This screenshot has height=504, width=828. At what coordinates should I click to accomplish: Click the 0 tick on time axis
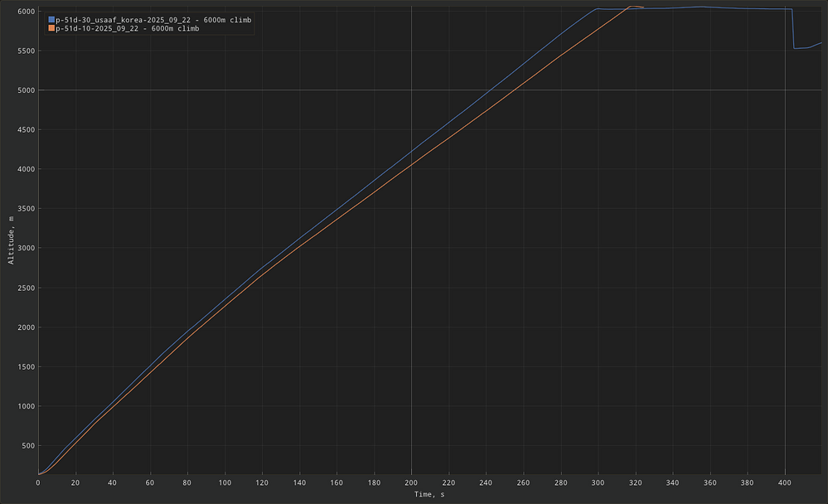point(38,482)
